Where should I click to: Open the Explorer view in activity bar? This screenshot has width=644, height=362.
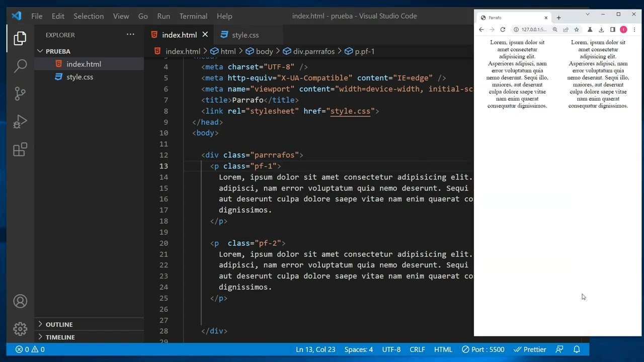click(20, 38)
